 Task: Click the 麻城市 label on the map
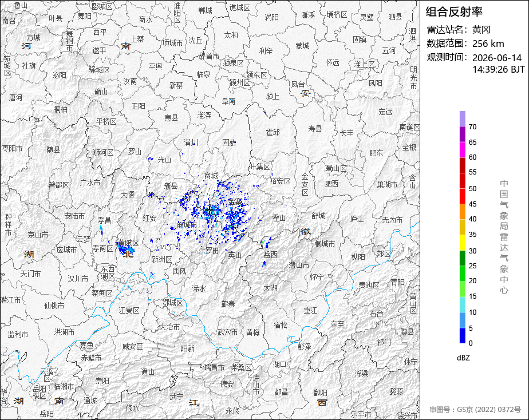coord(187,224)
